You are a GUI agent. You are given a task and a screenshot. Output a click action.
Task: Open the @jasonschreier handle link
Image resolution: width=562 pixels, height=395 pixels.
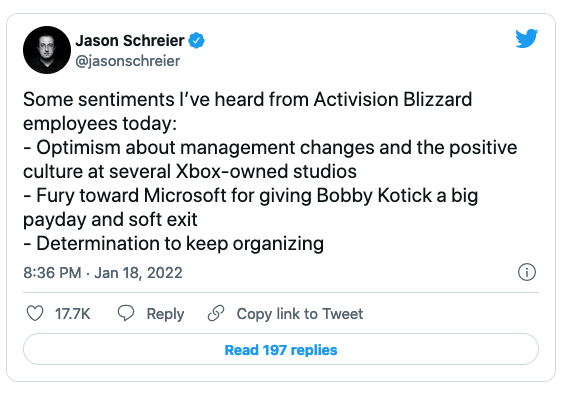pyautogui.click(x=128, y=61)
